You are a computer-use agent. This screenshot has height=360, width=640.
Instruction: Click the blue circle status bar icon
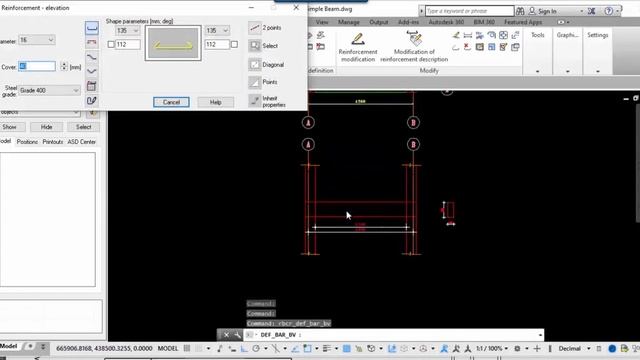coord(612,349)
